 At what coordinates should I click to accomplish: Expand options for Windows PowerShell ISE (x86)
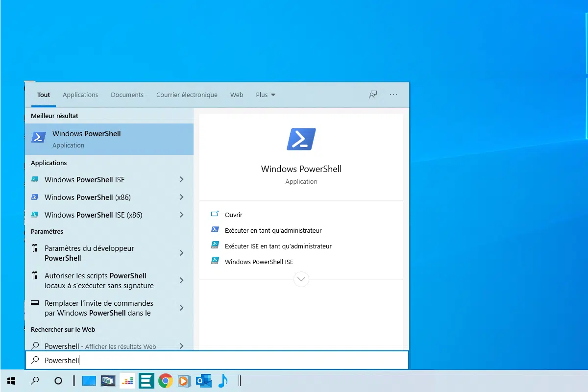(x=181, y=215)
